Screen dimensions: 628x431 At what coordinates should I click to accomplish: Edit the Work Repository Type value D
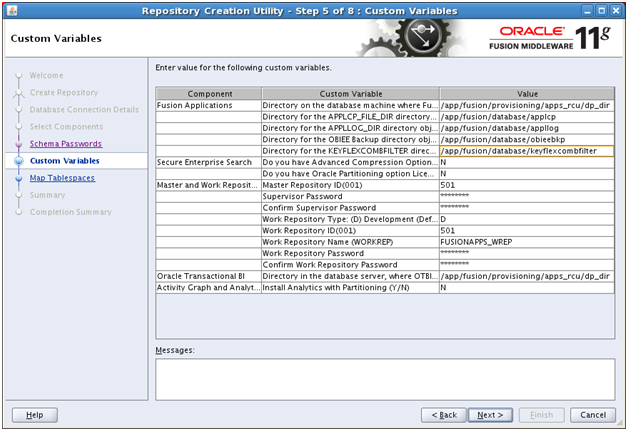[527, 220]
